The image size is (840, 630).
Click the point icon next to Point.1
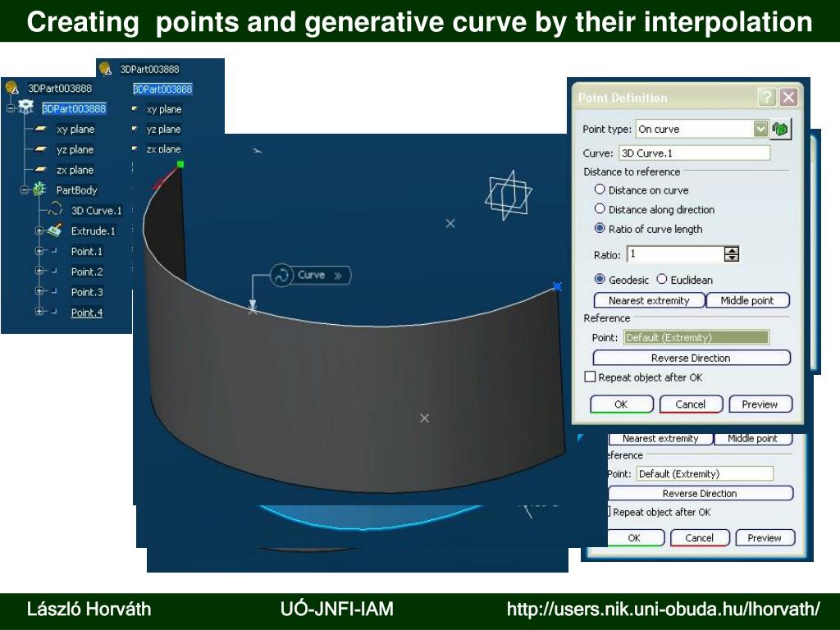click(x=54, y=250)
